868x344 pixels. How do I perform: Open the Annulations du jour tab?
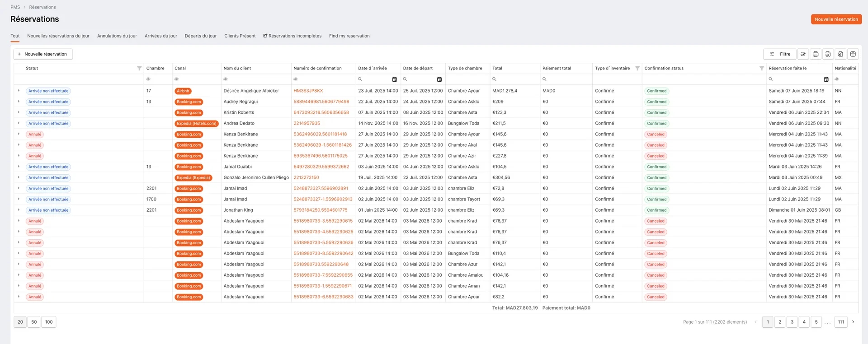coord(117,36)
